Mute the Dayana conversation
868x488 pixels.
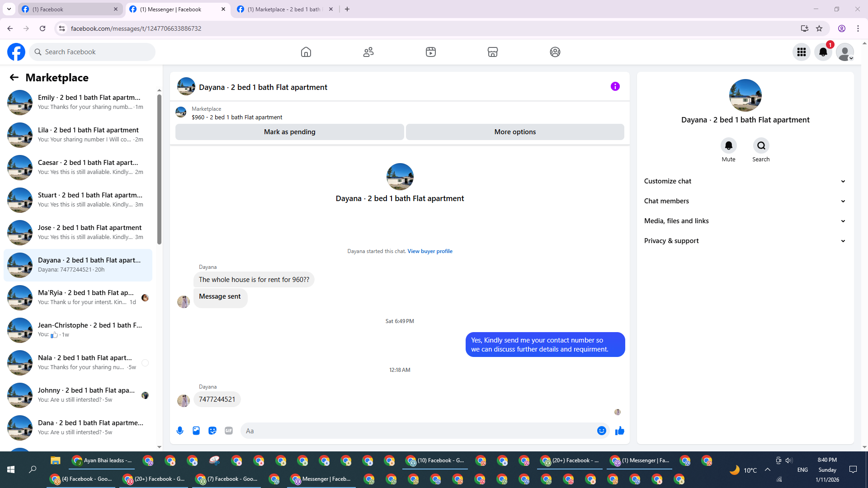pos(729,145)
